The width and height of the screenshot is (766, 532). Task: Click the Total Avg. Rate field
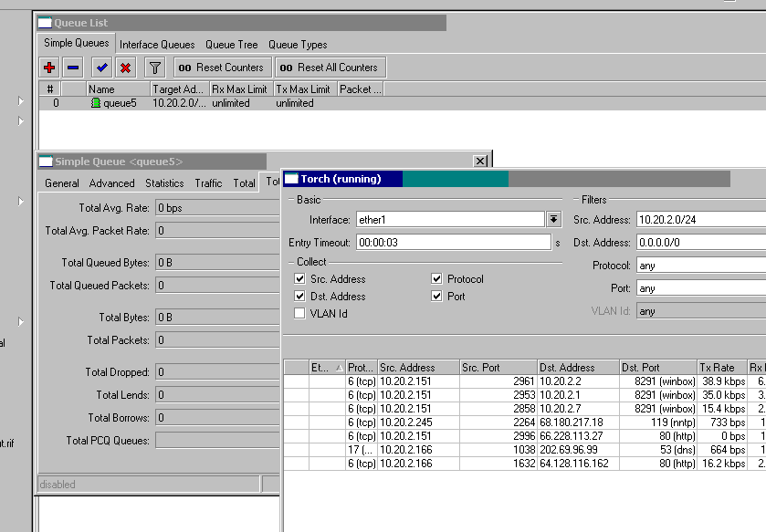[x=218, y=208]
